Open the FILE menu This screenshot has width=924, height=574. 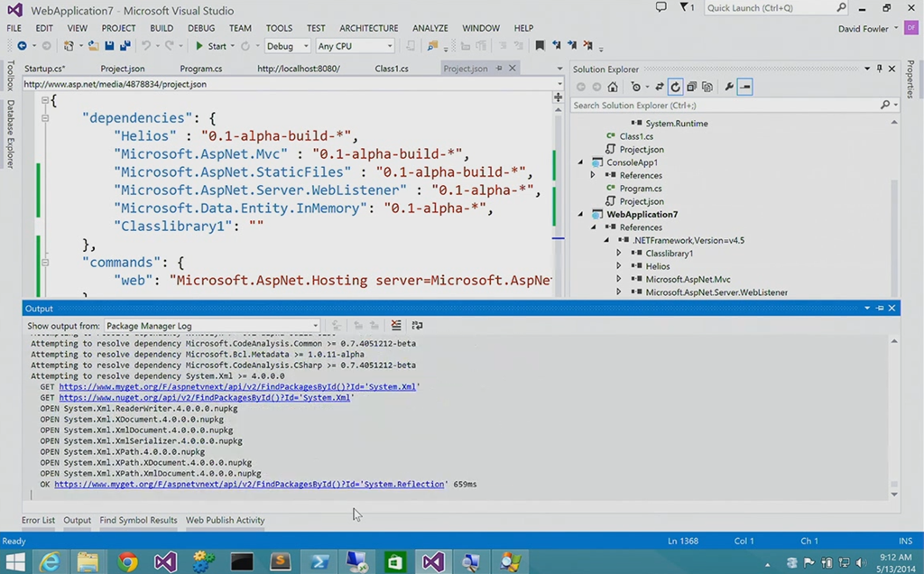(14, 28)
